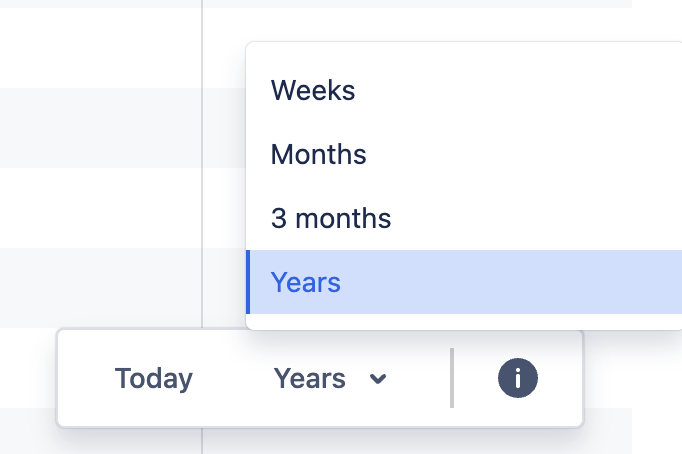Set timeline granularity to Months
Viewport: 682px width, 454px height.
318,154
